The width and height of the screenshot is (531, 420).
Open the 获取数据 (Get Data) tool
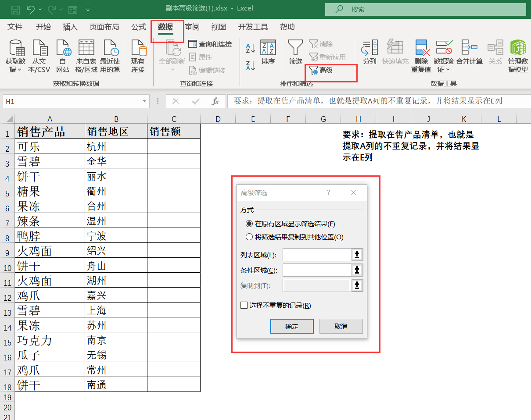[15, 56]
